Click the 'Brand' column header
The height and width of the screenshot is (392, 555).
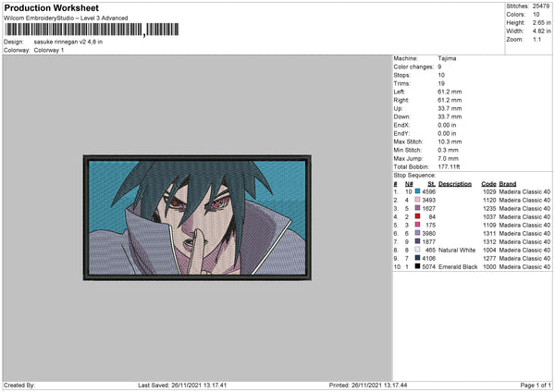pos(508,184)
